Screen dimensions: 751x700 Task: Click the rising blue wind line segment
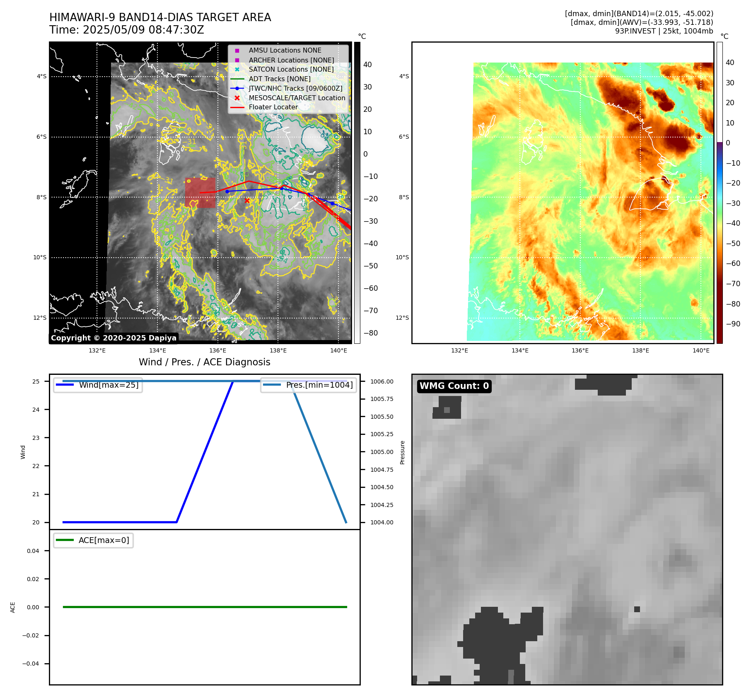click(x=205, y=451)
